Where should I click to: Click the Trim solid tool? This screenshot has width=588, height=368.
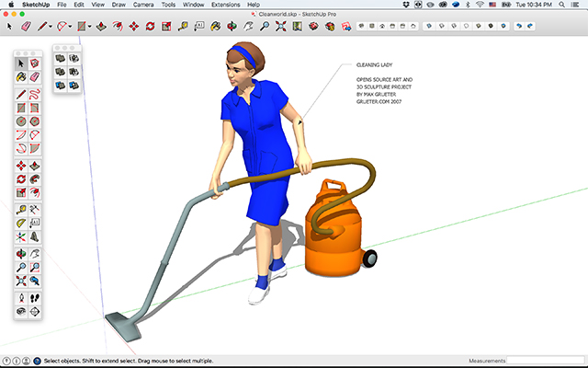[60, 86]
